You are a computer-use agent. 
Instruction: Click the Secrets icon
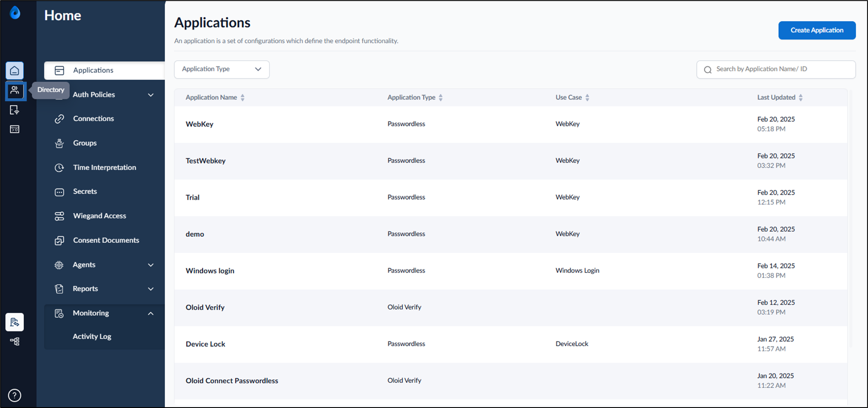coord(59,192)
